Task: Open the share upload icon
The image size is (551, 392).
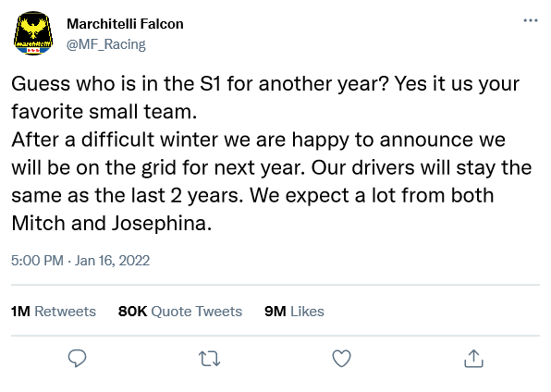Action: point(473,358)
